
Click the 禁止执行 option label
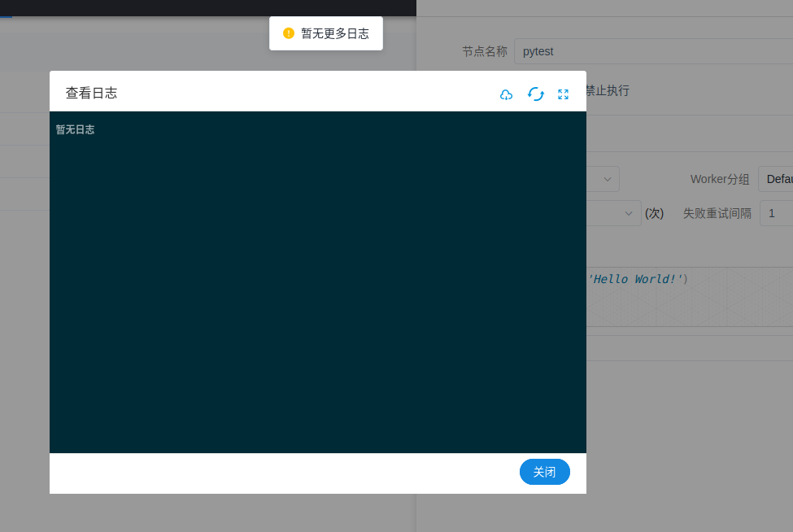pyautogui.click(x=608, y=90)
